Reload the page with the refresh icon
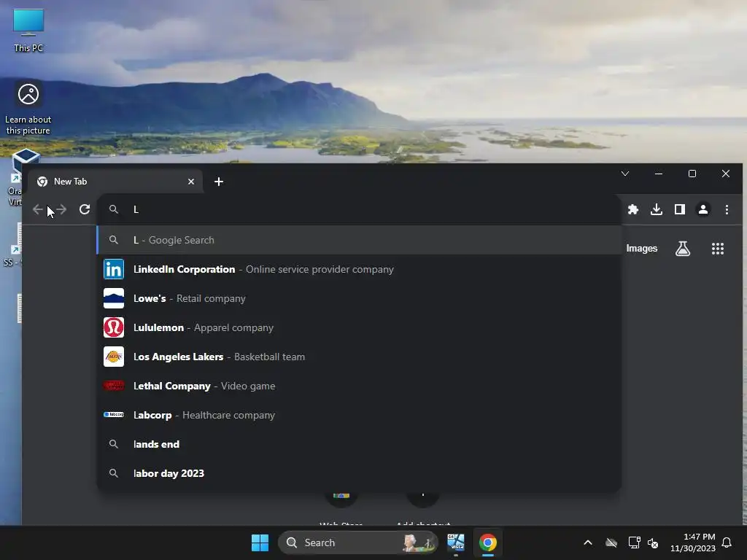This screenshot has height=560, width=747. click(85, 209)
